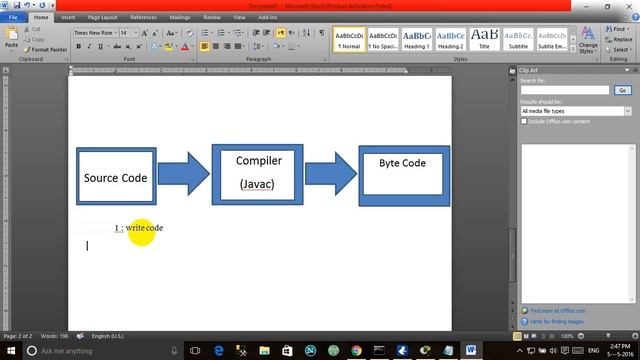Open proofing errors icon in status bar

[x=80, y=336]
